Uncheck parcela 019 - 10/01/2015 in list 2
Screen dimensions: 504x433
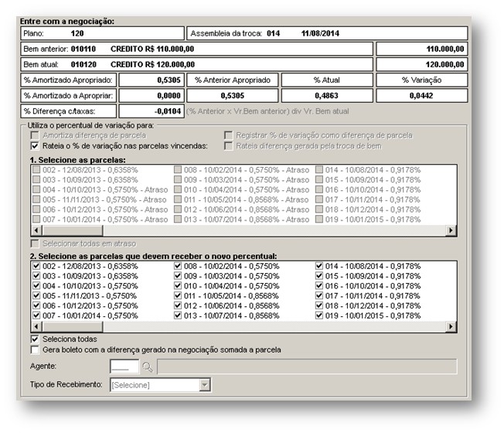[318, 315]
